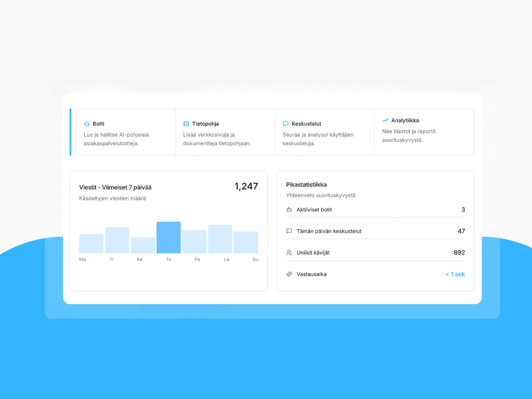Click the Ma day label under chart
532x399 pixels.
coord(82,259)
